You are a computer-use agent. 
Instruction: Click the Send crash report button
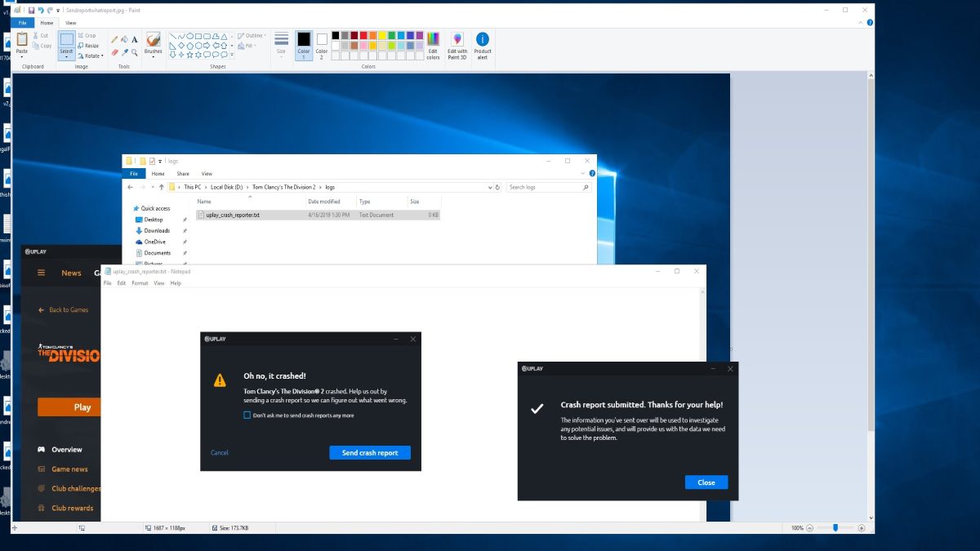click(370, 453)
